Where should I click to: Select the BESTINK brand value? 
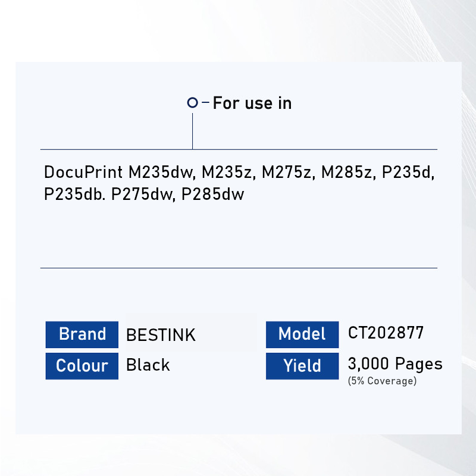coord(161,335)
